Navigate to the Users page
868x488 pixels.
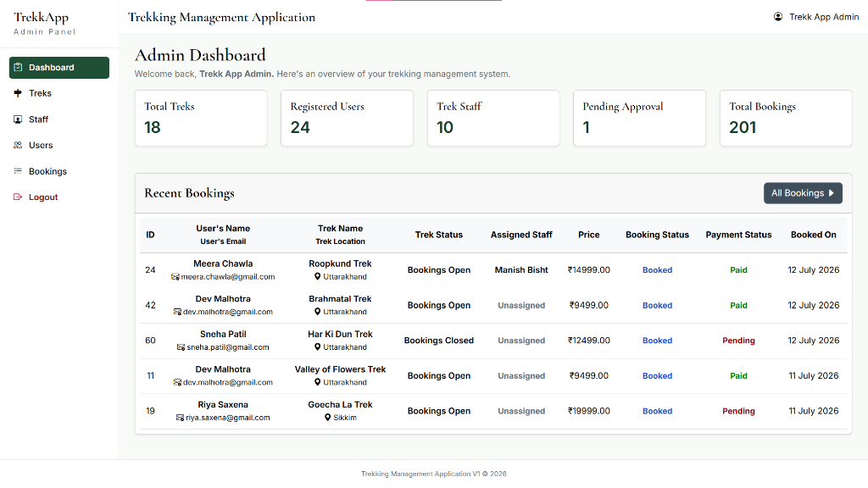click(59, 145)
